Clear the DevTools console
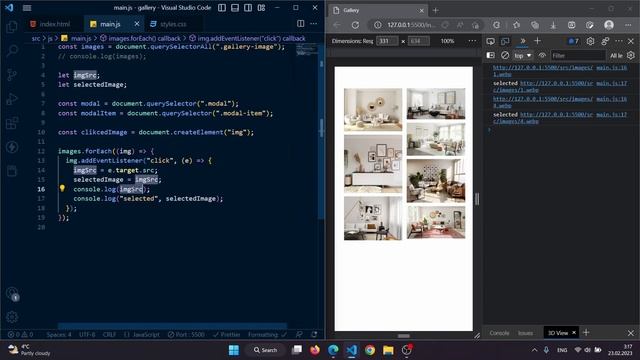640x360 pixels. click(x=505, y=55)
